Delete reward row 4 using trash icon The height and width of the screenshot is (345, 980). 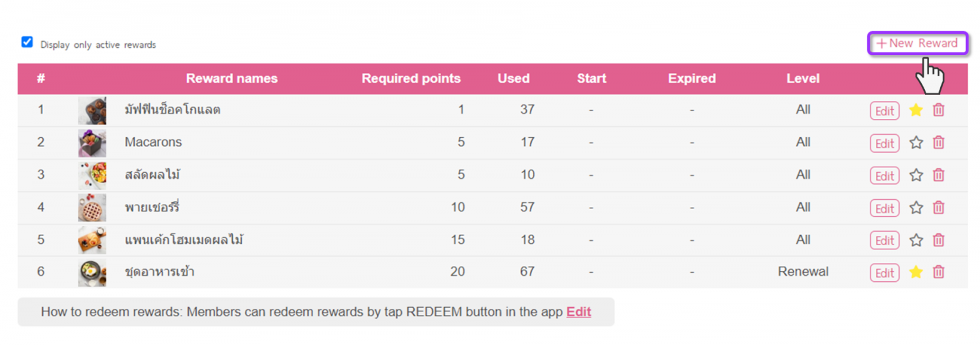point(938,208)
